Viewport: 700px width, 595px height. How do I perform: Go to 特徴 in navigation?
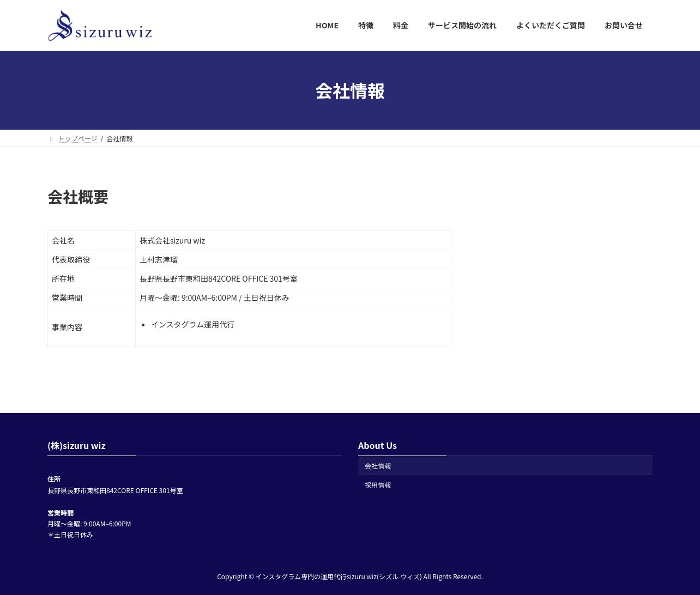(x=366, y=26)
